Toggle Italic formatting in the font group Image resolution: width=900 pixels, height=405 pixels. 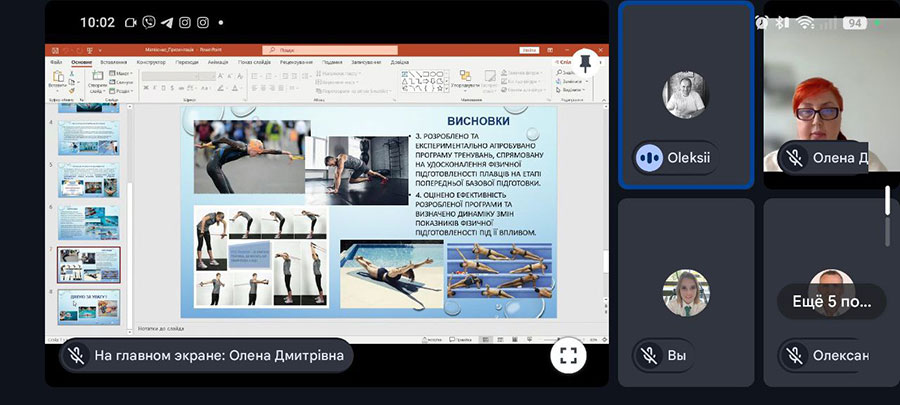[154, 88]
